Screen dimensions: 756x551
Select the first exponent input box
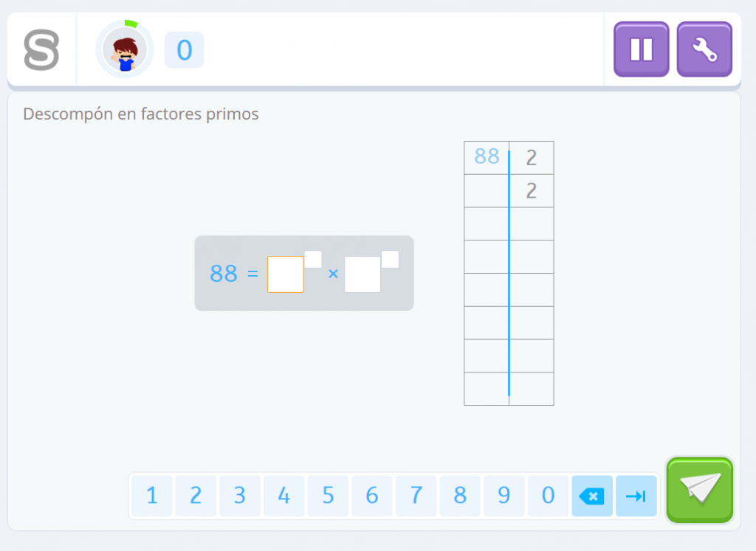[313, 260]
